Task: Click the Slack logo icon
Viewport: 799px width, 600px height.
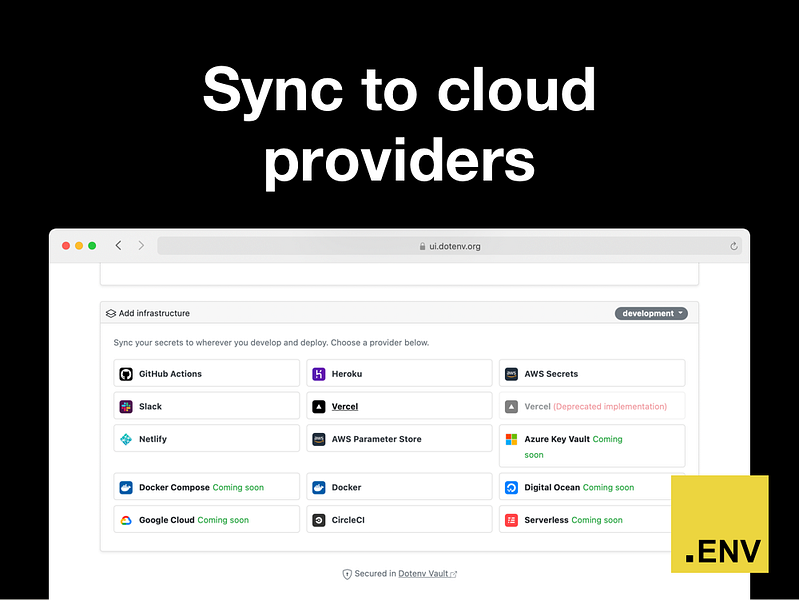Action: (x=126, y=406)
